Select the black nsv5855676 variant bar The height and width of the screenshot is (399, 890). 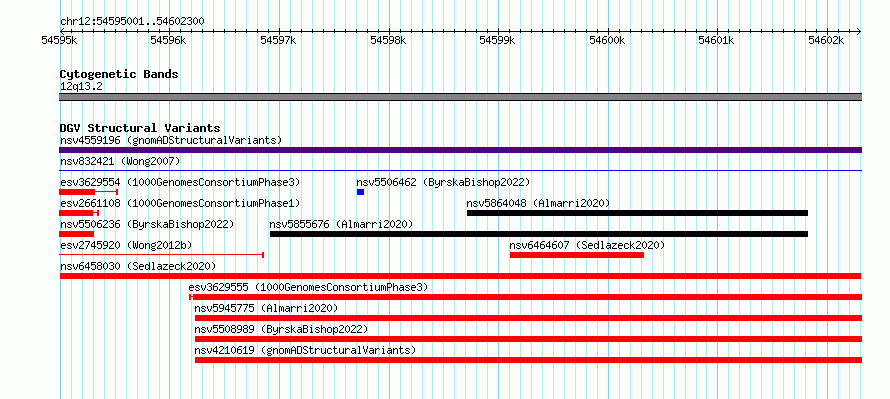click(539, 234)
